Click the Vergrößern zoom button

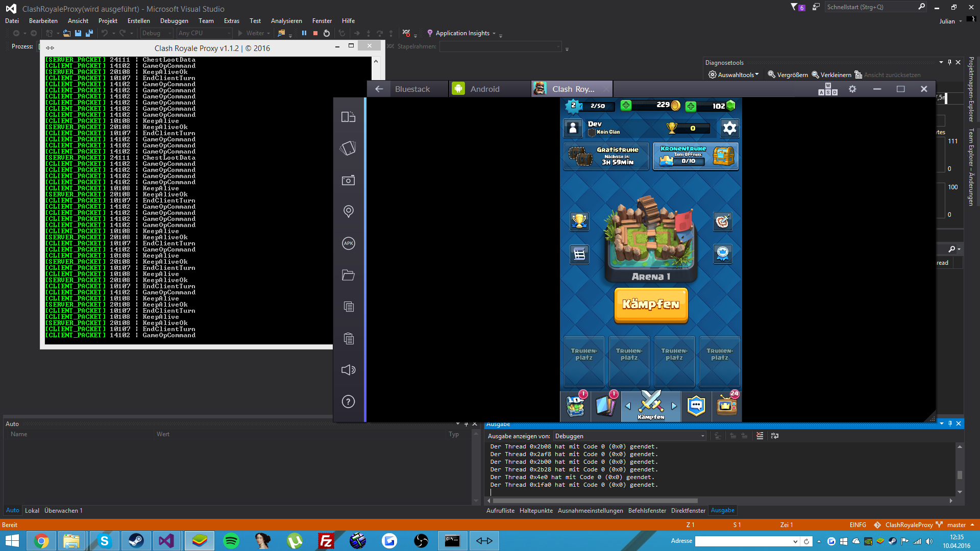[x=788, y=75]
